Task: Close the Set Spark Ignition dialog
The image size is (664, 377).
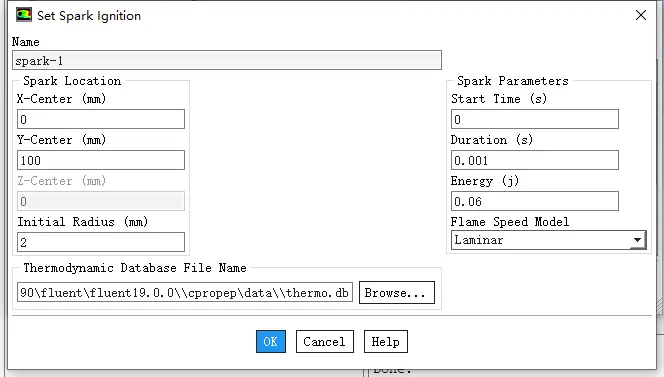Action: 641,15
